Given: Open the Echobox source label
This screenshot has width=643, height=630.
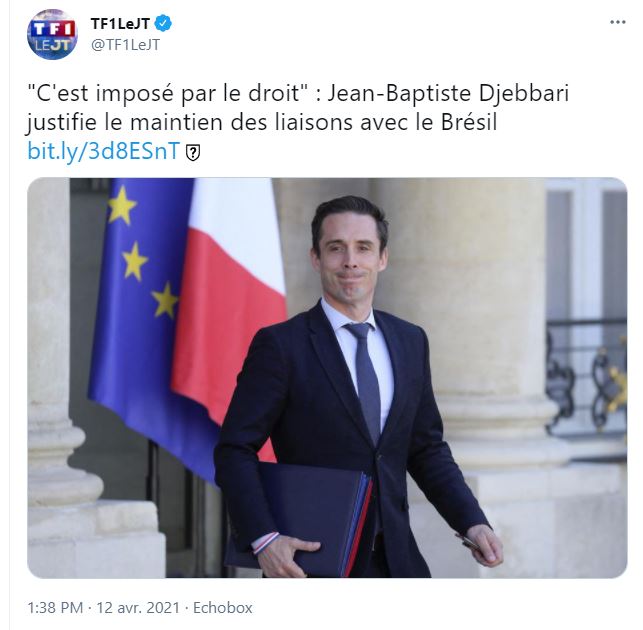Looking at the screenshot, I should (223, 607).
